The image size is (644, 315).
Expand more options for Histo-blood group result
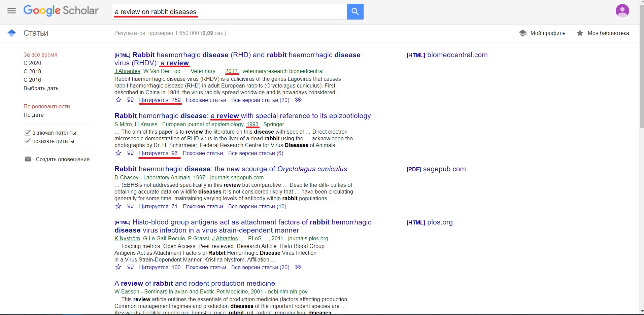298,267
